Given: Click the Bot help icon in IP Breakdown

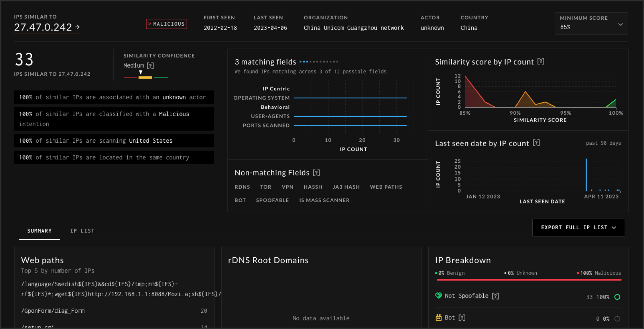Looking at the screenshot, I should pyautogui.click(x=462, y=317).
